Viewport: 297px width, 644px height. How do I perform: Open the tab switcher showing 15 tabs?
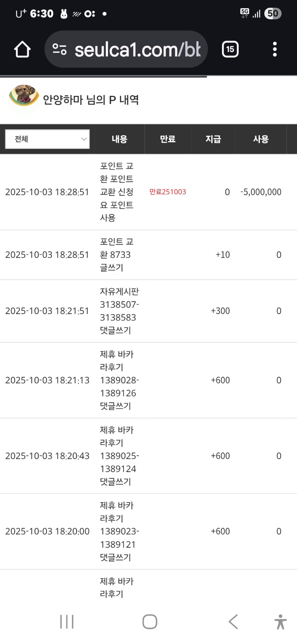coord(230,49)
